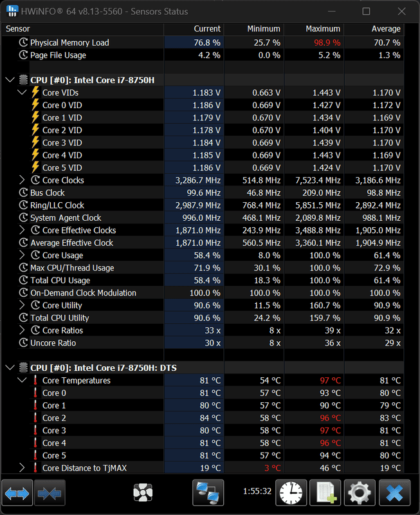Click the Physical Memory Load clock icon
This screenshot has height=515, width=420.
point(23,42)
